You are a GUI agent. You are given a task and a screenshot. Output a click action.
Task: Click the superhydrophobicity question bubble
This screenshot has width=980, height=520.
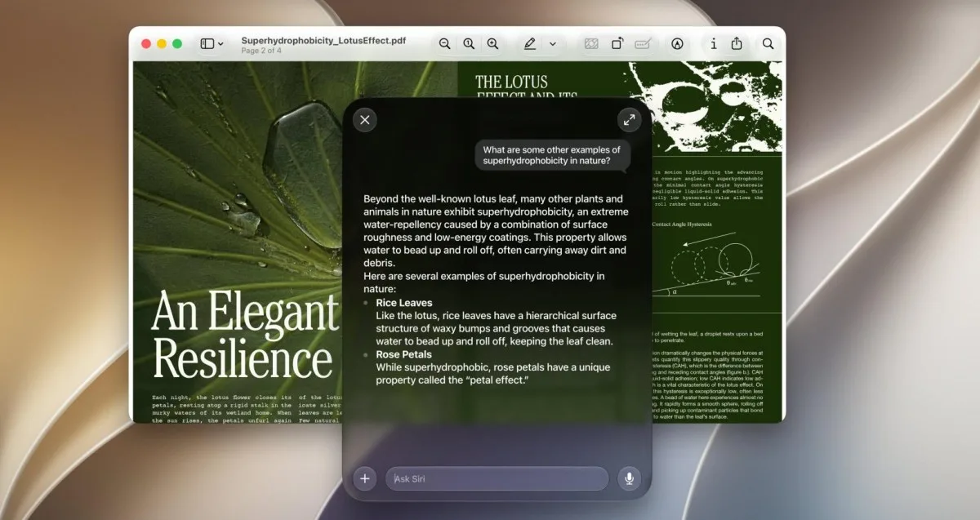click(x=553, y=155)
